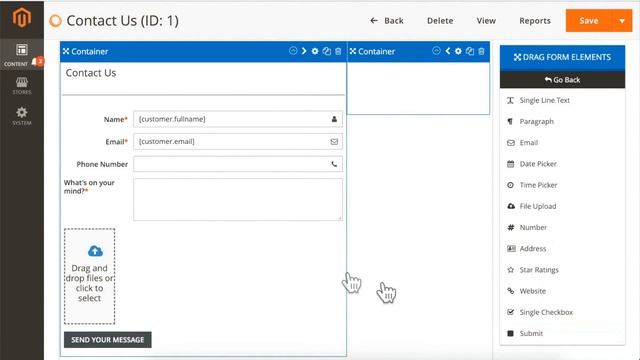Delete the right Container via trash icon

click(482, 51)
